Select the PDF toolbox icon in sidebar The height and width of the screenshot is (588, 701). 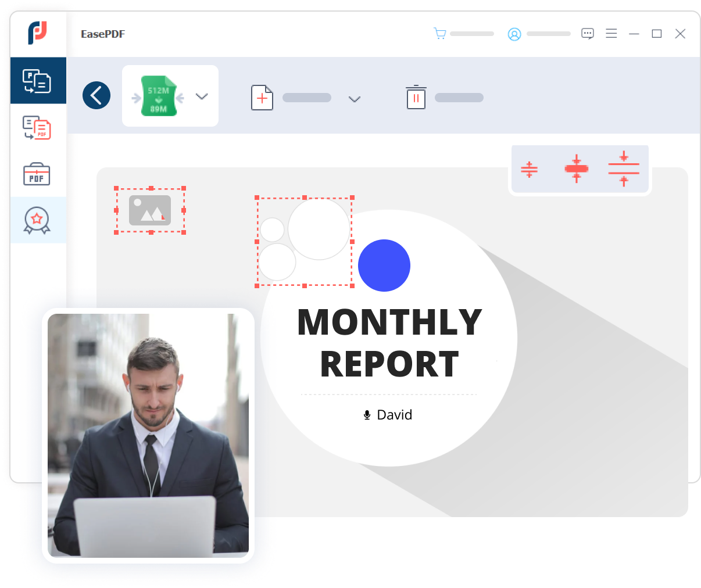tap(36, 174)
